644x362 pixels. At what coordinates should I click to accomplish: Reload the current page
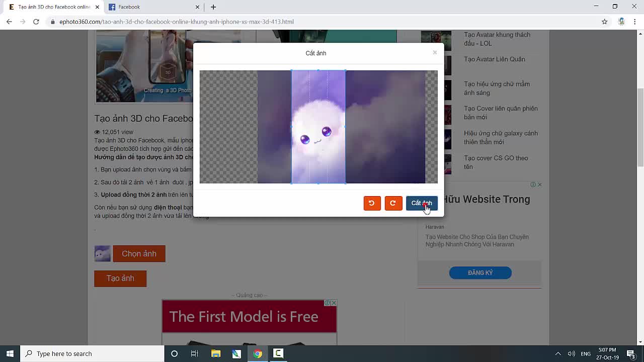tap(36, 22)
